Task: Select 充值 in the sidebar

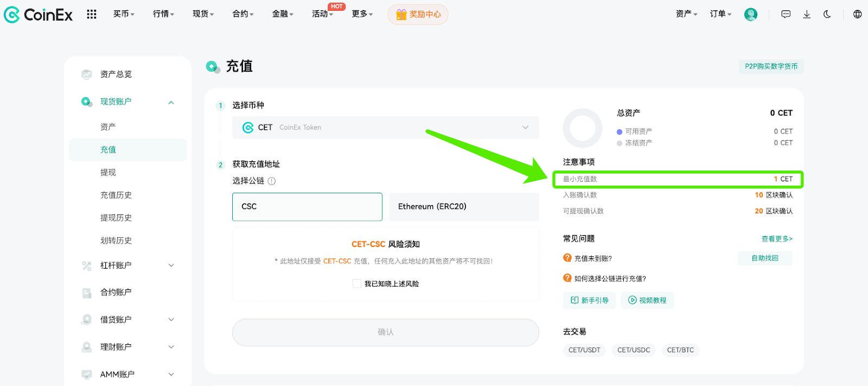Action: pyautogui.click(x=128, y=150)
